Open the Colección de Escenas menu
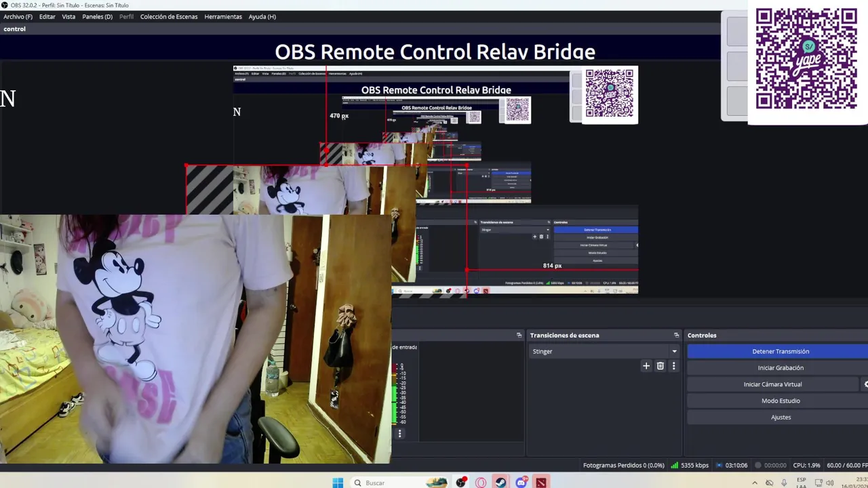 [x=169, y=16]
